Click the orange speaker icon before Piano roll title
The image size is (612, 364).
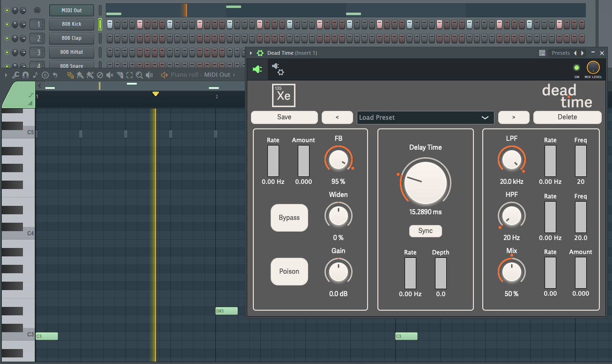(x=164, y=75)
